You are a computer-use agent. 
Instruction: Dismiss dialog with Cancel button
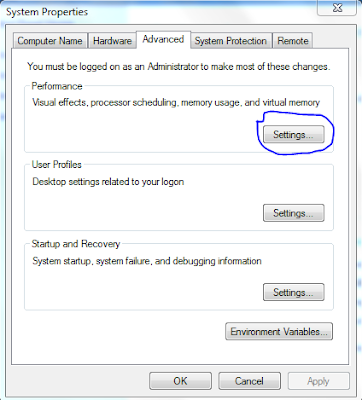[249, 381]
